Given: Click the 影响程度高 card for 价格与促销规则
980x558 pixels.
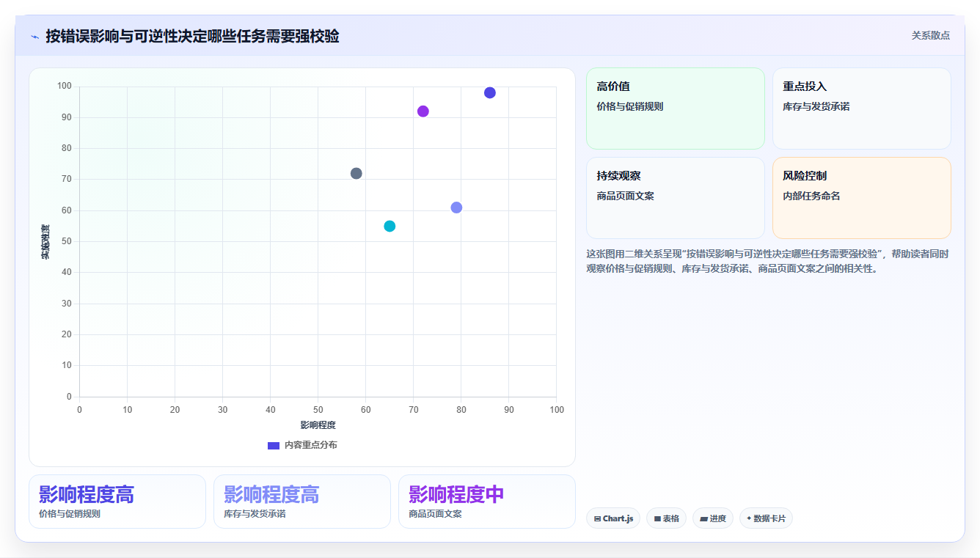Looking at the screenshot, I should (117, 502).
